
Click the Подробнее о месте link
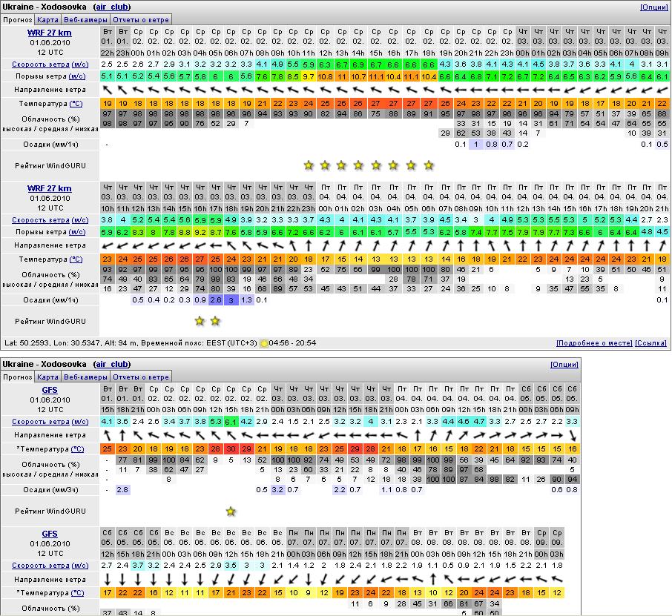[x=594, y=343]
